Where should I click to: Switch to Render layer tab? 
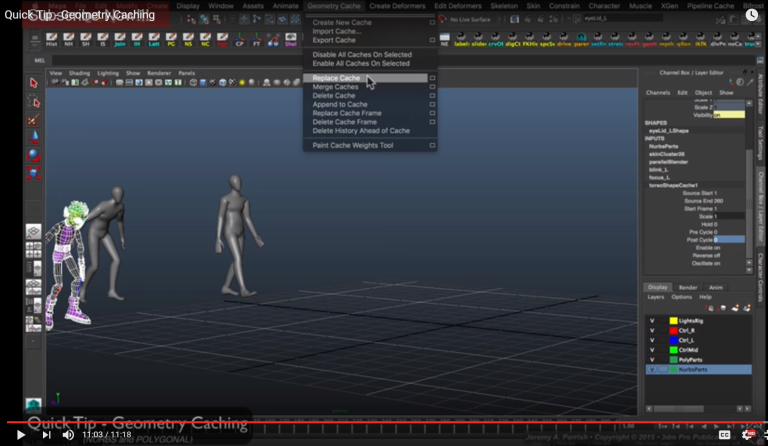coord(688,287)
